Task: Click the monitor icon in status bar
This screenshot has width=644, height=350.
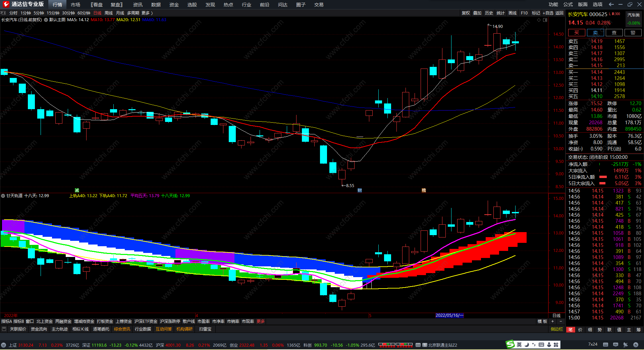Action: [x=615, y=345]
